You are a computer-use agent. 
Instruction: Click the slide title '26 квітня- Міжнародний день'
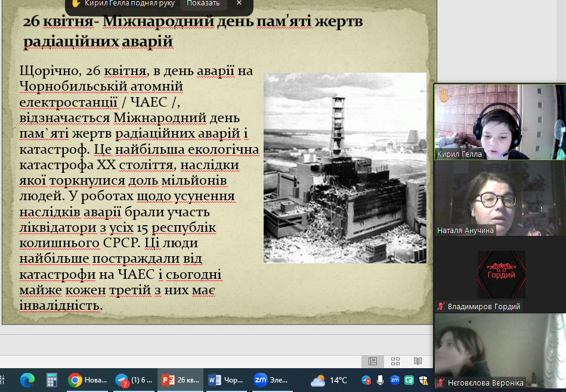(x=193, y=32)
